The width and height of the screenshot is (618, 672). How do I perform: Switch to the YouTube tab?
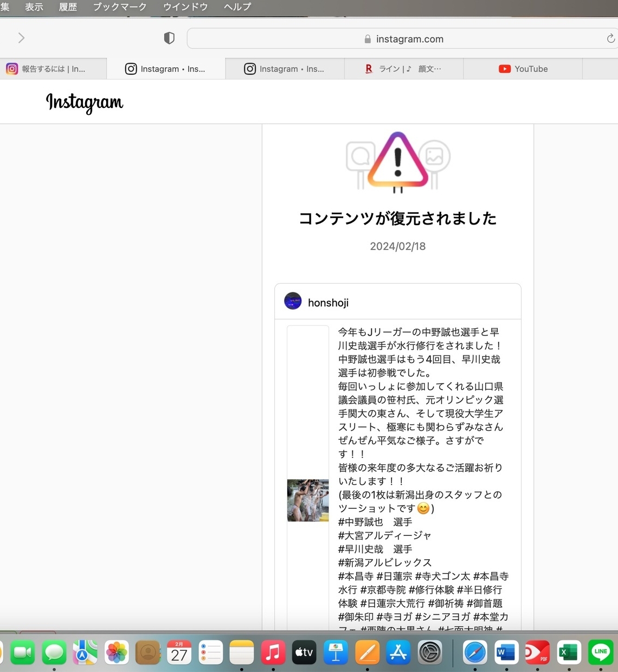523,69
